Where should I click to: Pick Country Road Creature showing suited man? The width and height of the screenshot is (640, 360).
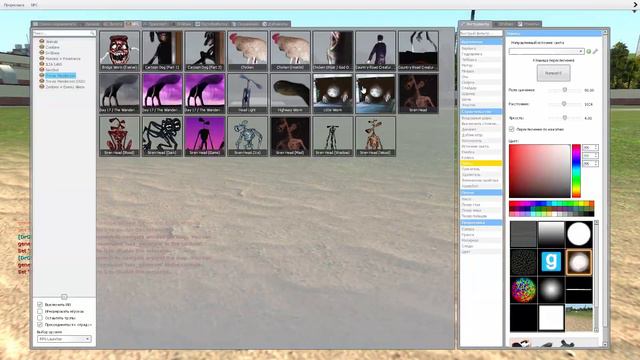click(x=376, y=51)
